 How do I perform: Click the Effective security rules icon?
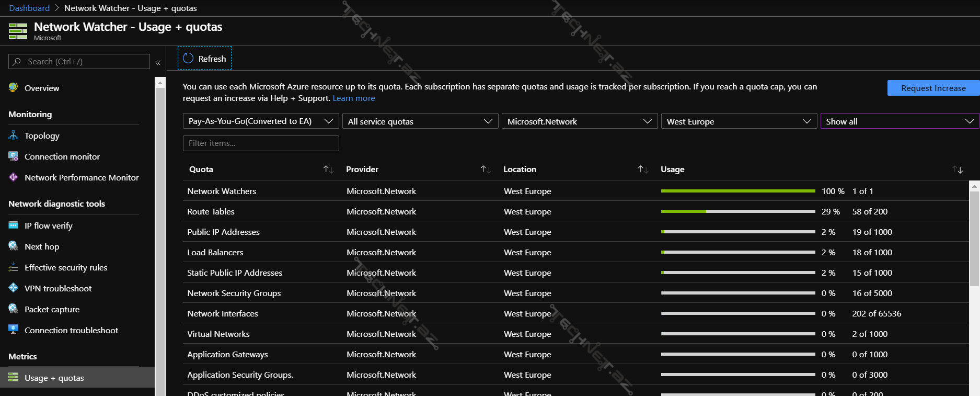click(14, 267)
